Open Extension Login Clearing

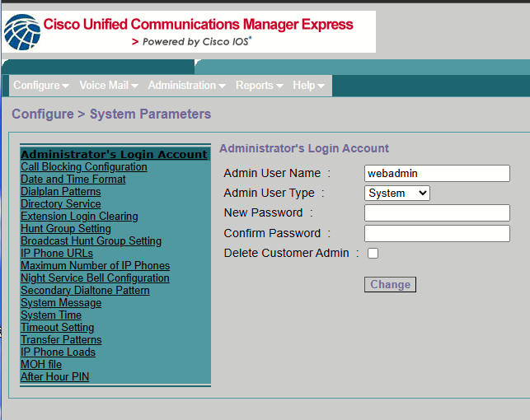79,216
